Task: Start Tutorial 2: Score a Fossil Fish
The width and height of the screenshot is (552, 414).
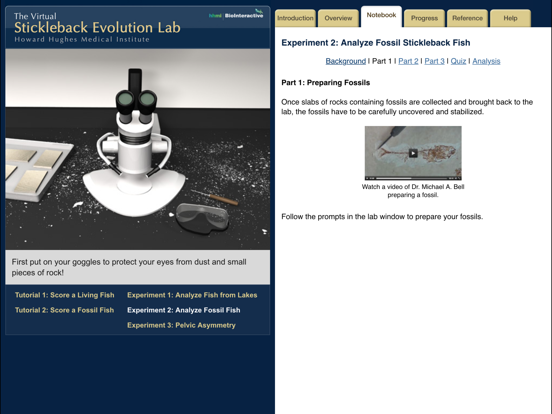Action: coord(64,310)
